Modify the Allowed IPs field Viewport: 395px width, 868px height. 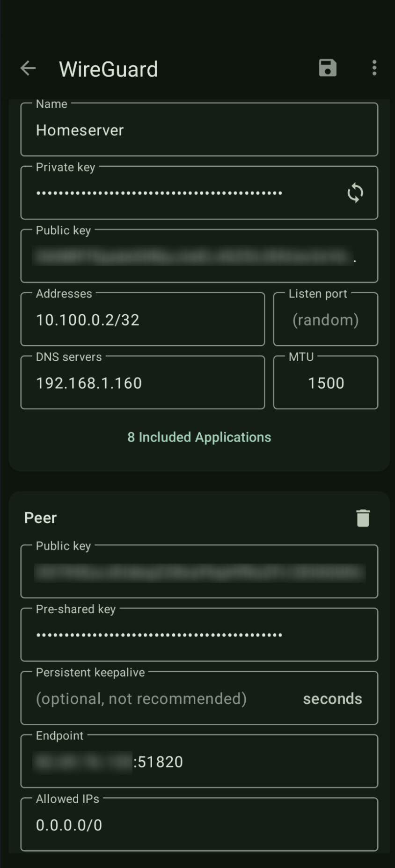(x=199, y=825)
